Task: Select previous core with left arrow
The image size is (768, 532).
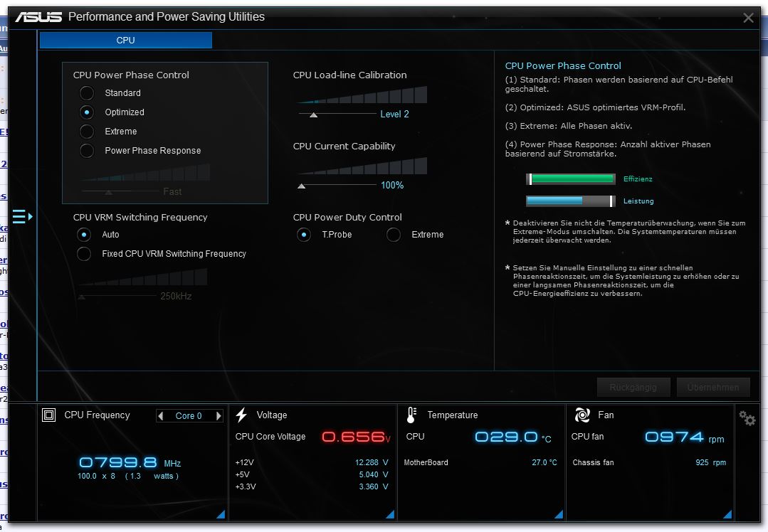Action: tap(161, 416)
